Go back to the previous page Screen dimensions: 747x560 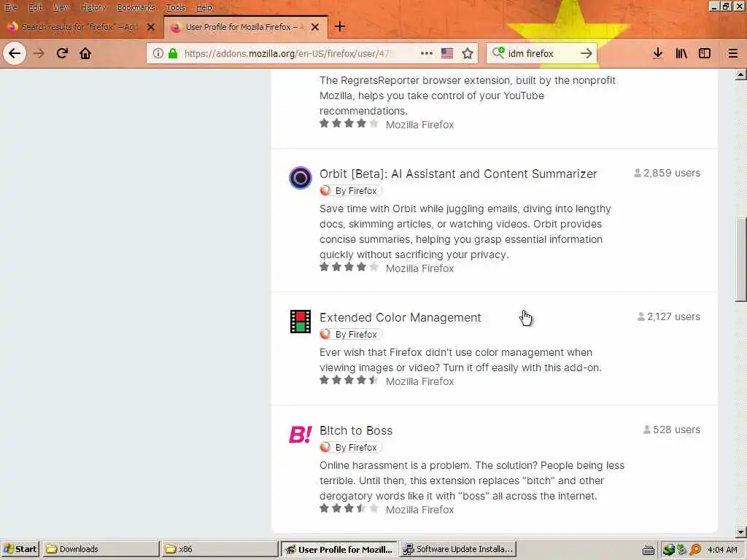click(15, 53)
